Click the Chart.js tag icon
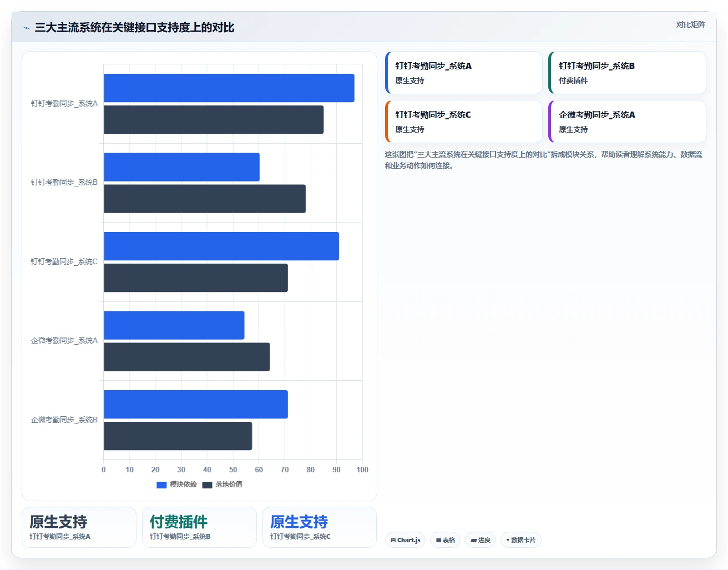The width and height of the screenshot is (728, 570). [x=393, y=540]
